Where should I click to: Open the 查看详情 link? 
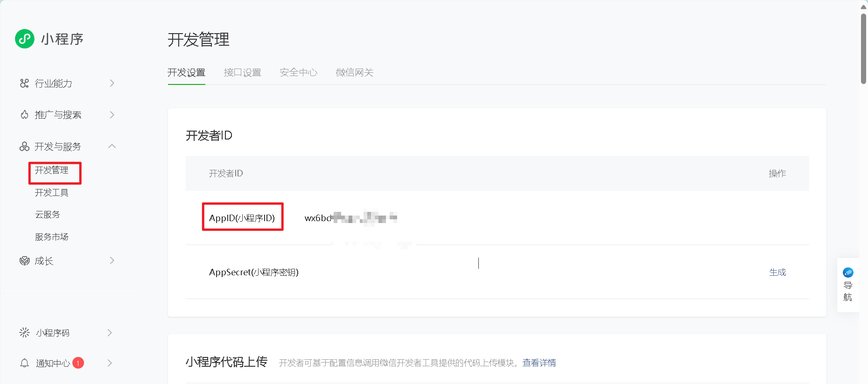click(539, 363)
